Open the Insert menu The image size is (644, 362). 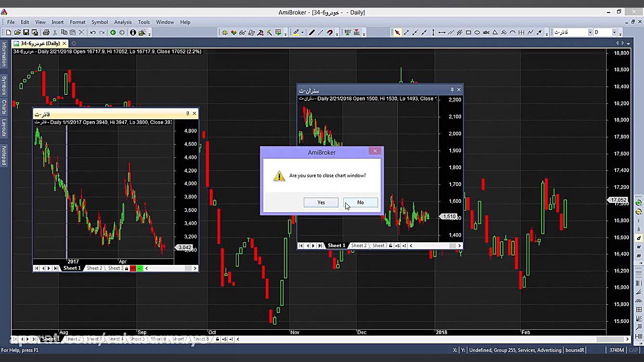coord(58,22)
